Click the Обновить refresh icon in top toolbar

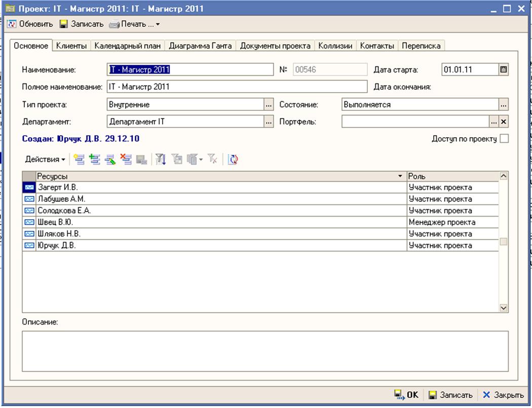tap(12, 24)
